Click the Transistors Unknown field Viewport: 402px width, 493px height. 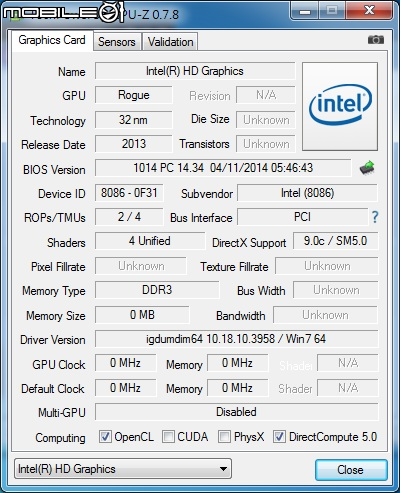(x=266, y=144)
